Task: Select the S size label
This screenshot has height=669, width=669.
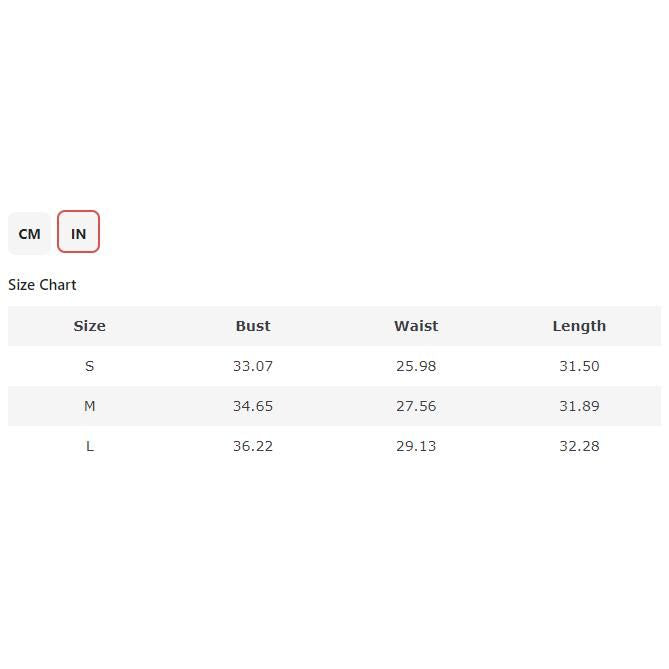Action: pos(89,366)
